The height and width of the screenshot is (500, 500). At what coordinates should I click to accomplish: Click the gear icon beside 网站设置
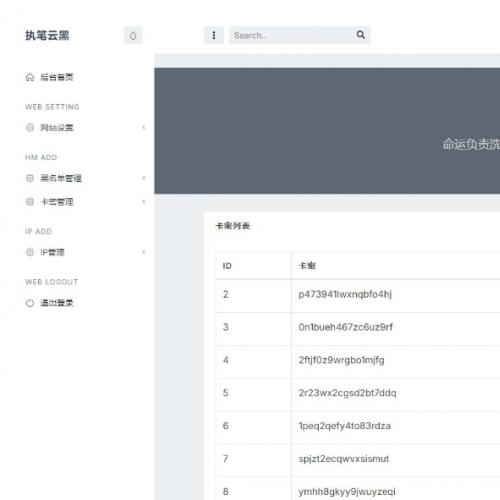pyautogui.click(x=30, y=128)
